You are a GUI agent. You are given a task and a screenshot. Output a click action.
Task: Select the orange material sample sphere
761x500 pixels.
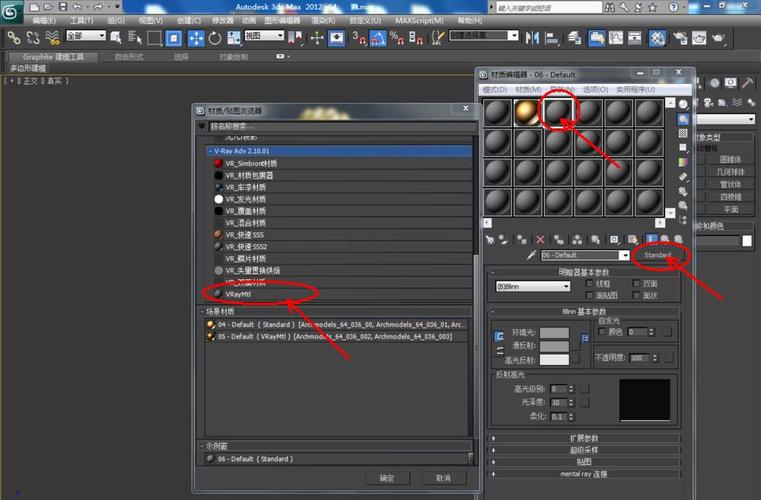point(527,111)
